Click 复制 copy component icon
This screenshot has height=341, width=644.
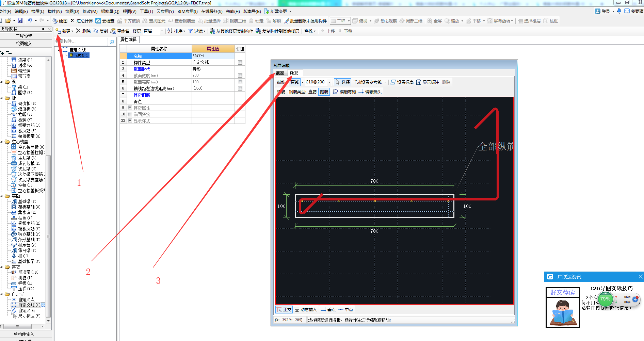[x=96, y=31]
